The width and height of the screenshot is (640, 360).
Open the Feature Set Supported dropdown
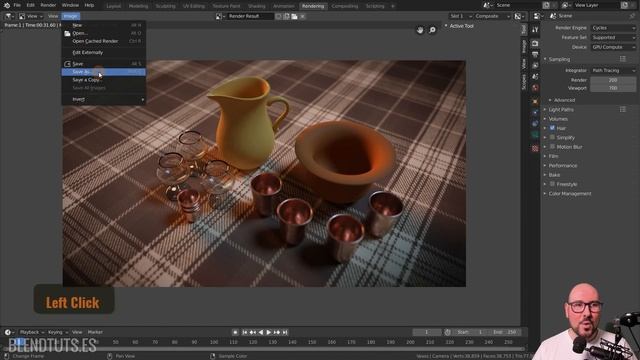click(x=613, y=38)
